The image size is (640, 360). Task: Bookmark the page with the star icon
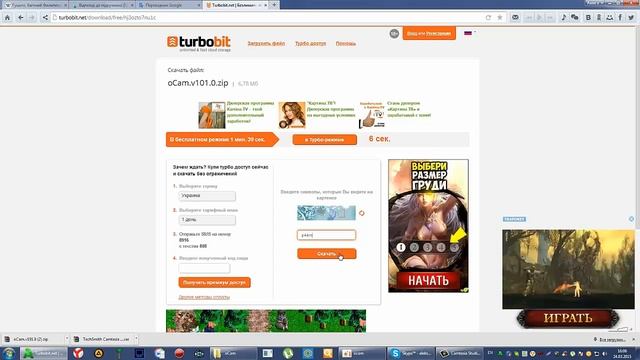click(500, 18)
